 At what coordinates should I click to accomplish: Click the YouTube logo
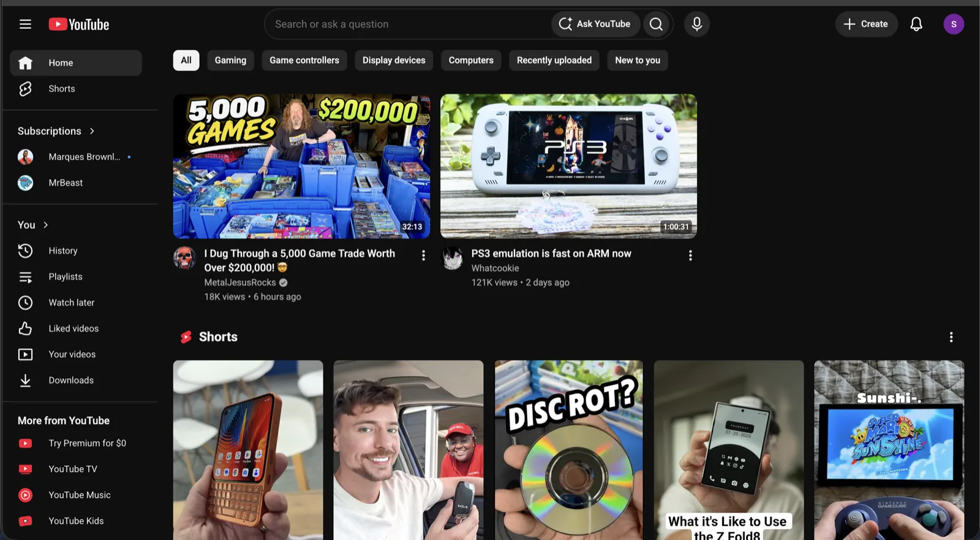coord(79,25)
